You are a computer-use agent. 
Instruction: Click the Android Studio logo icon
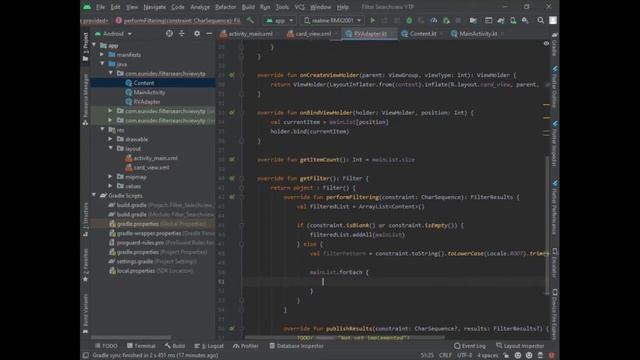point(87,7)
